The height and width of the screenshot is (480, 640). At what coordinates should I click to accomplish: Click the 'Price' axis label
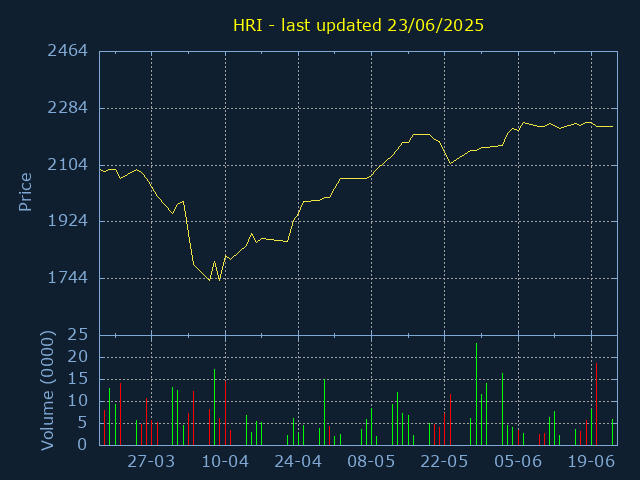pyautogui.click(x=25, y=192)
